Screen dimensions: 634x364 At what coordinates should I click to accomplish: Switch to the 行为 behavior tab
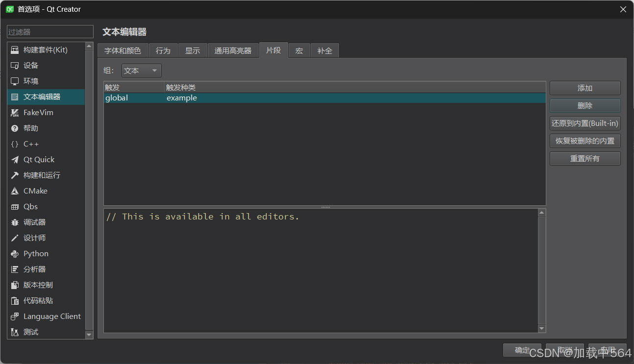point(163,50)
